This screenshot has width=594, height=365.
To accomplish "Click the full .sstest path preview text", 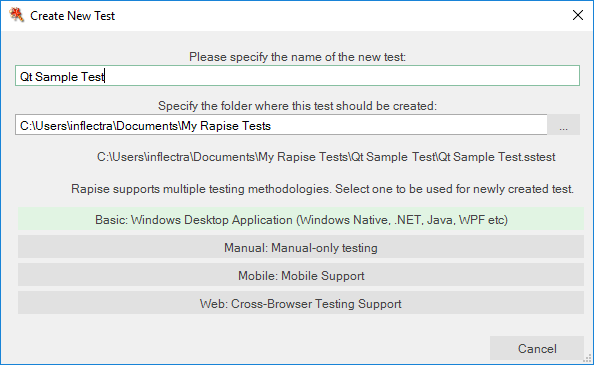I will (326, 157).
